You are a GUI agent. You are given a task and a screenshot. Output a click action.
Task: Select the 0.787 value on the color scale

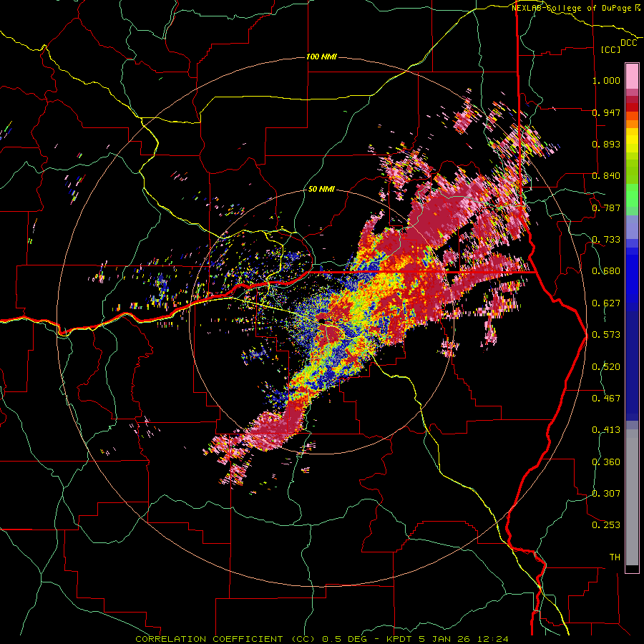click(x=606, y=208)
